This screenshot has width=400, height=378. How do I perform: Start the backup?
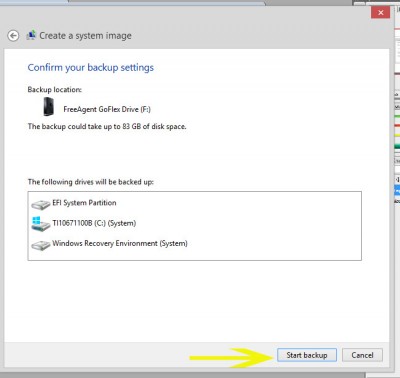click(307, 355)
